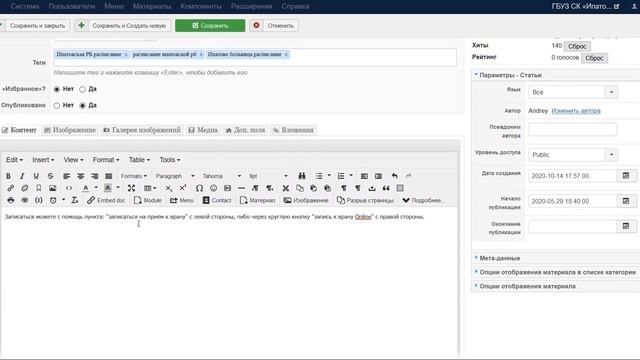Screen dimensions: 640x360
Task: Toggle fullscreen editor mode
Action: pyautogui.click(x=131, y=188)
